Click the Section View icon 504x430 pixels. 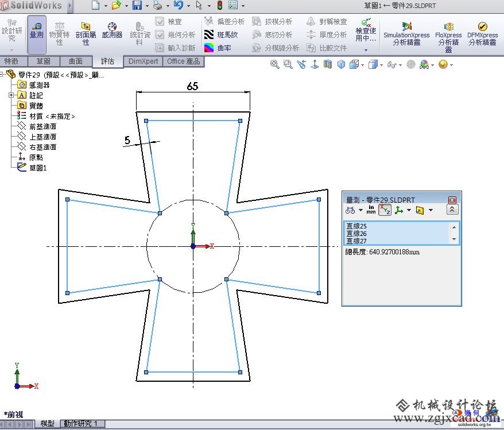(x=328, y=65)
